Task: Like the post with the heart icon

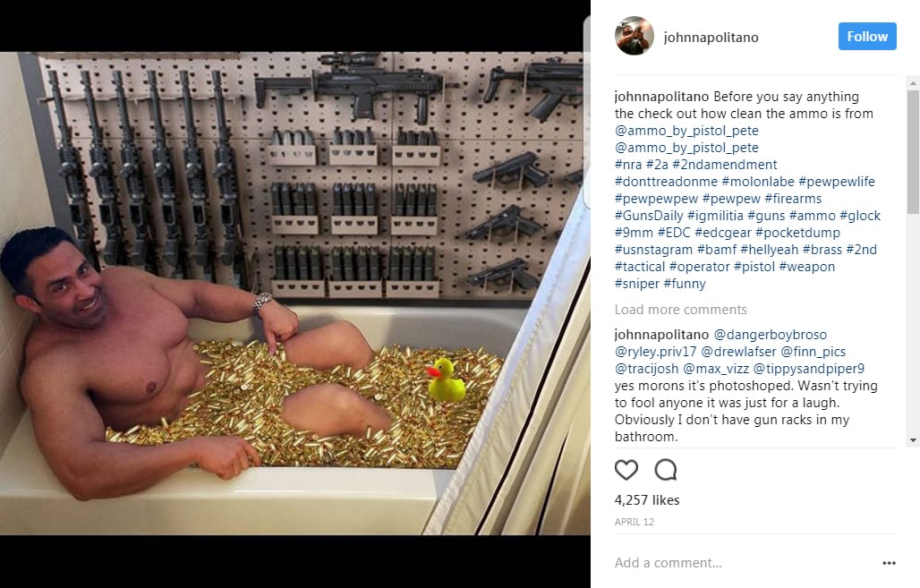Action: click(626, 470)
